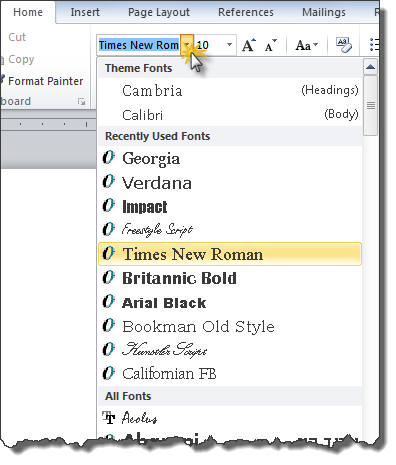Click the OpenType icon beside Georgia
This screenshot has height=465, width=396.
(108, 157)
